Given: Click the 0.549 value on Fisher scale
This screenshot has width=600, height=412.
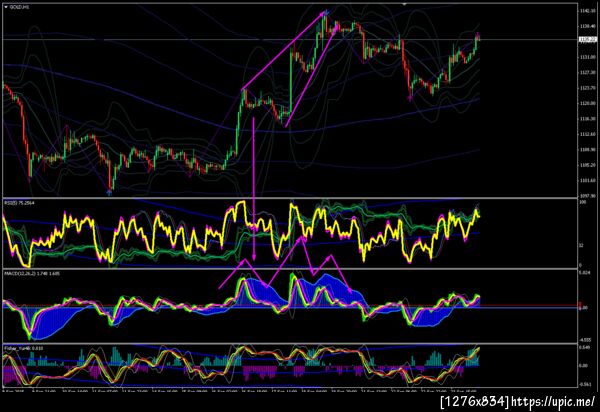Looking at the screenshot, I should pos(584,347).
